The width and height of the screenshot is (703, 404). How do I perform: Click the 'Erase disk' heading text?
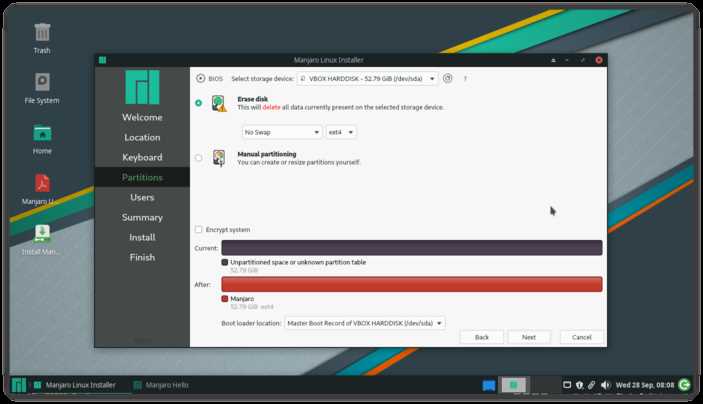point(252,99)
